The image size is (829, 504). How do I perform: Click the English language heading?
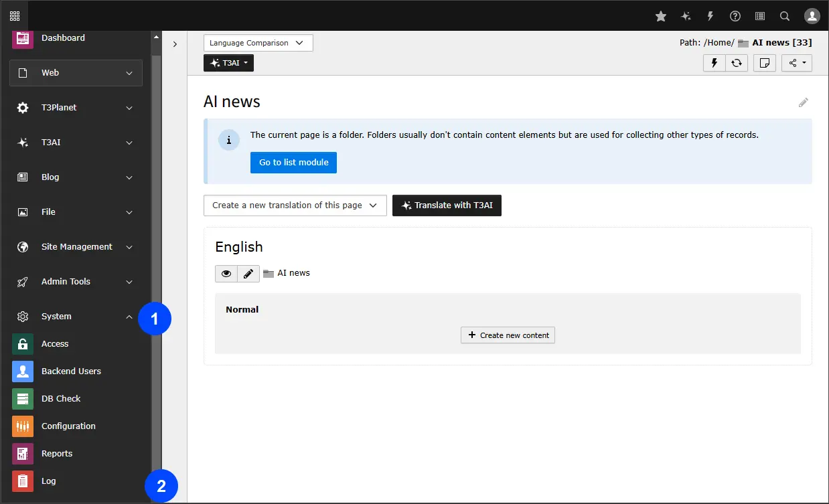[239, 247]
